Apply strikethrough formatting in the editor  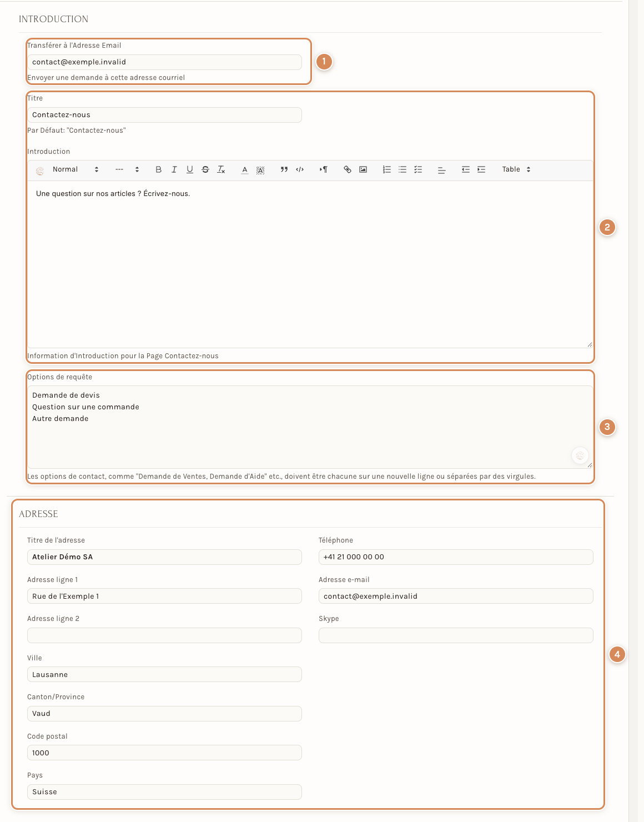pyautogui.click(x=205, y=169)
